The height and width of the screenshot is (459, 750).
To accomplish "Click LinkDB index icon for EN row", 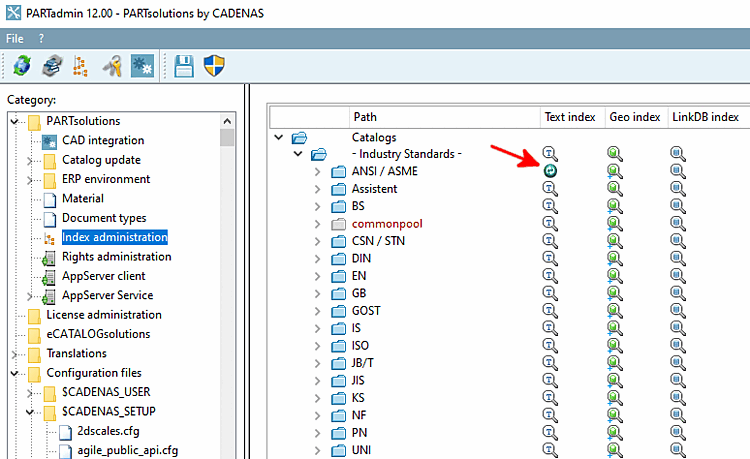I will [678, 275].
